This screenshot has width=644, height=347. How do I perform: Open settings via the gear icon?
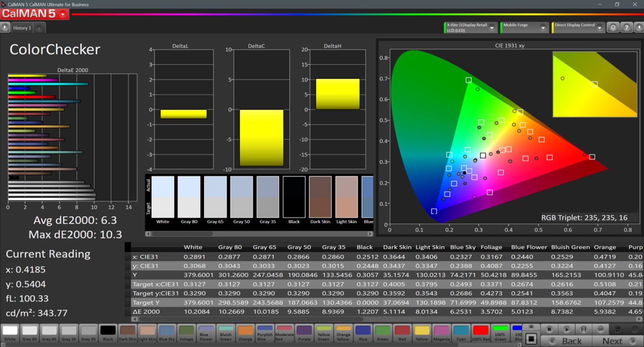tap(613, 27)
